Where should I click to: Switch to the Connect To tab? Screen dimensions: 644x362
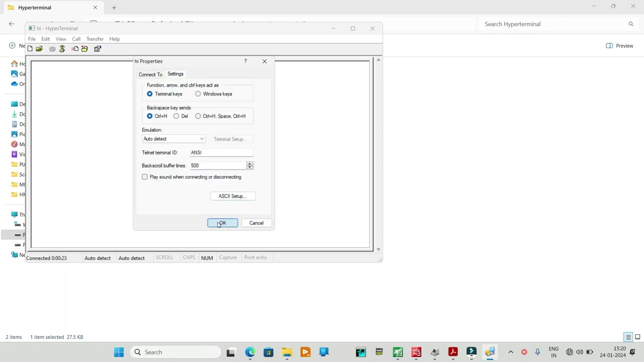pyautogui.click(x=150, y=74)
